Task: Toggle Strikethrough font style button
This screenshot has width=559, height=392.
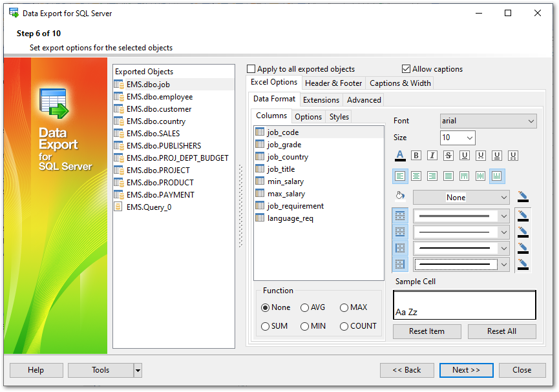Action: [x=448, y=156]
